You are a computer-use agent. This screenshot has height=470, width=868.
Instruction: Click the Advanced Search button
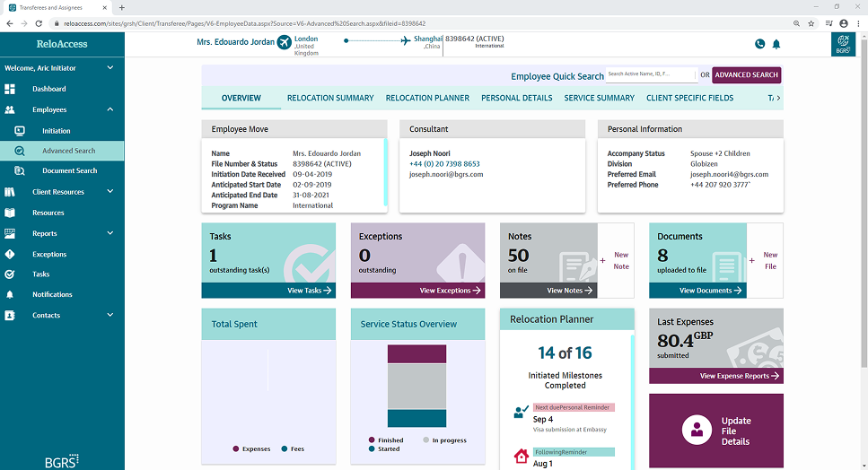coord(746,74)
